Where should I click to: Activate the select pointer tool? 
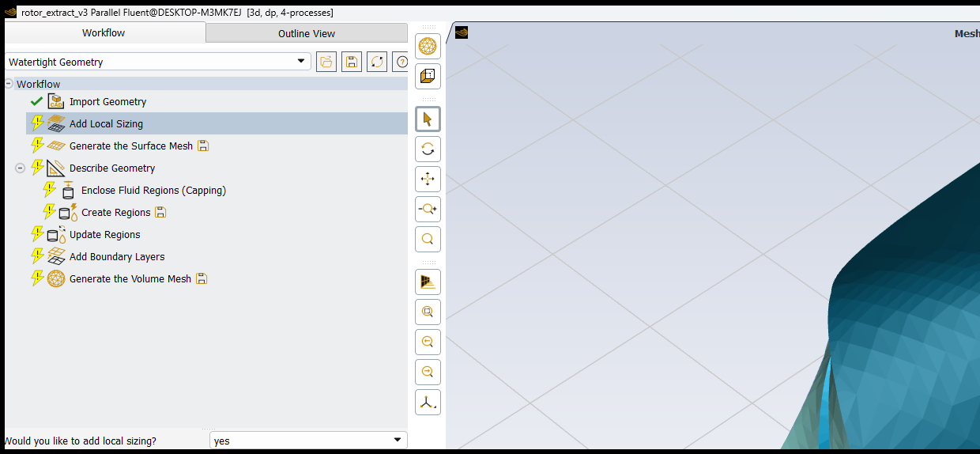tap(428, 119)
